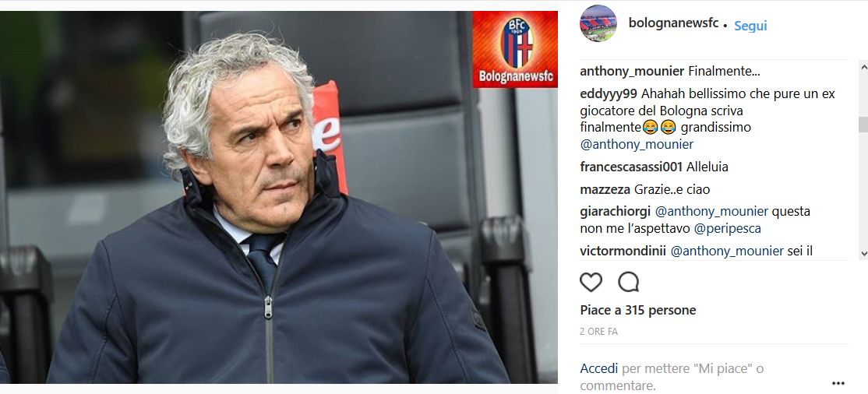
Task: Open francescasassi001 profile
Action: (631, 167)
